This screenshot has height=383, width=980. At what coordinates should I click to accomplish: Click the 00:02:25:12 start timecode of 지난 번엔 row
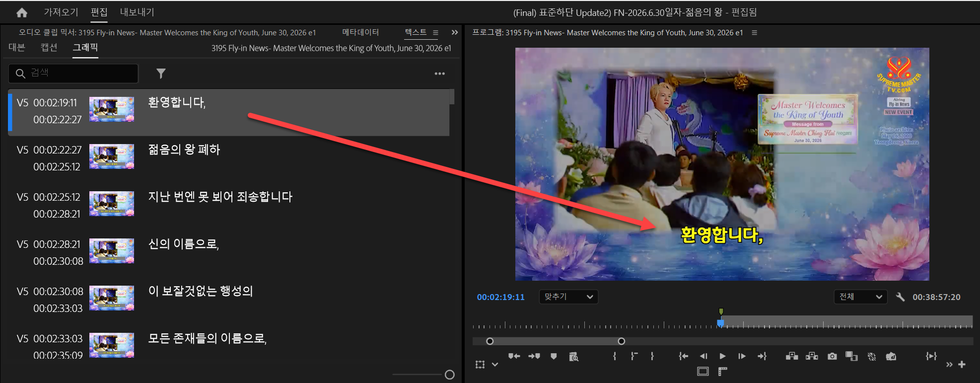tap(57, 197)
